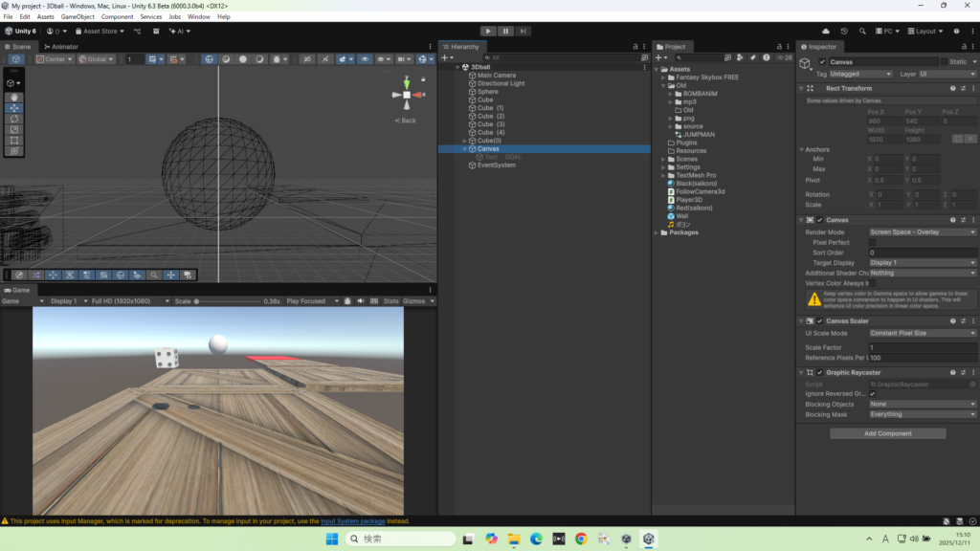Click the Pause button in the toolbar

pyautogui.click(x=505, y=31)
